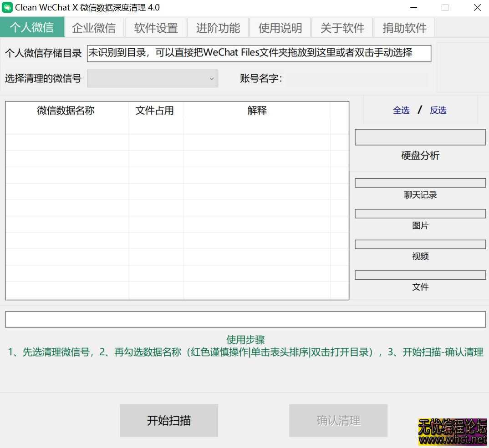The width and height of the screenshot is (489, 448).
Task: Click 反选 to invert selection
Action: coord(438,110)
